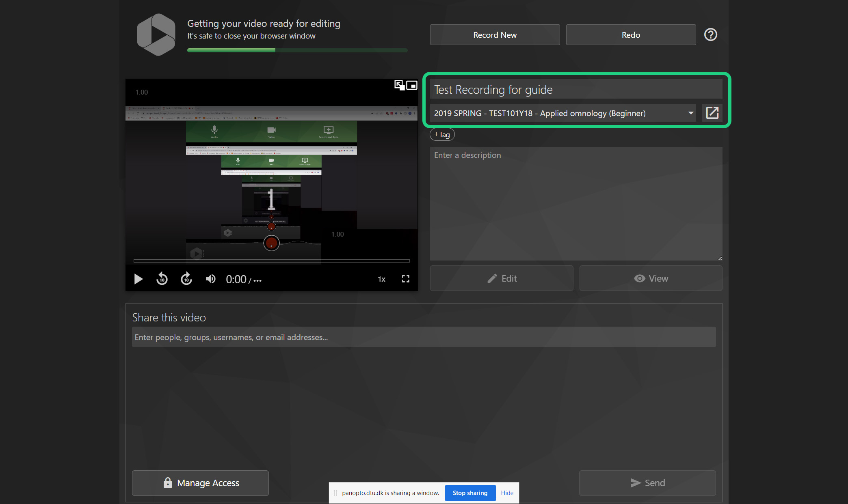The image size is (848, 504).
Task: Rewind video 10 seconds
Action: (162, 279)
